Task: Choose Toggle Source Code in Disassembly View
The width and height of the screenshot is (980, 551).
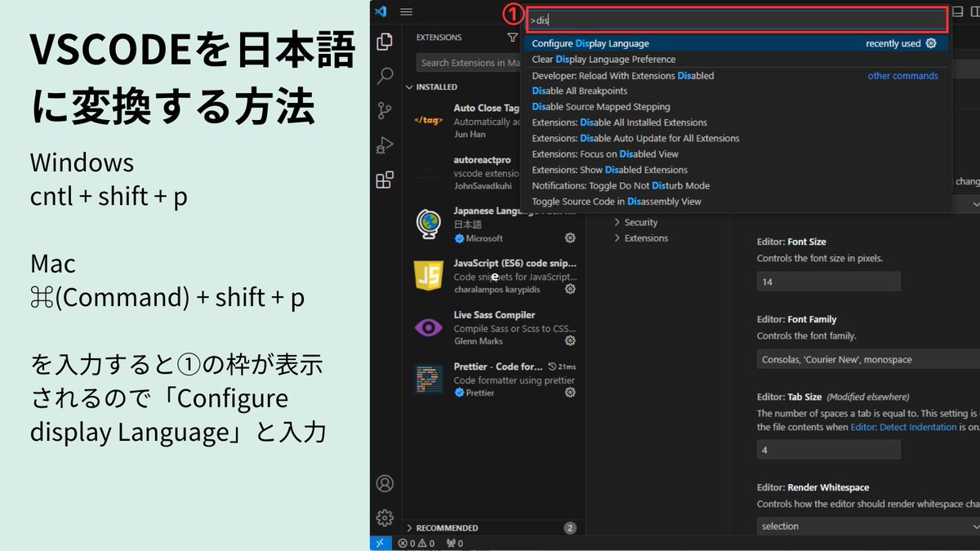Action: 737,202
